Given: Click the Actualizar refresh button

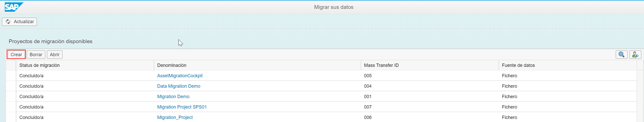Looking at the screenshot, I should [20, 22].
